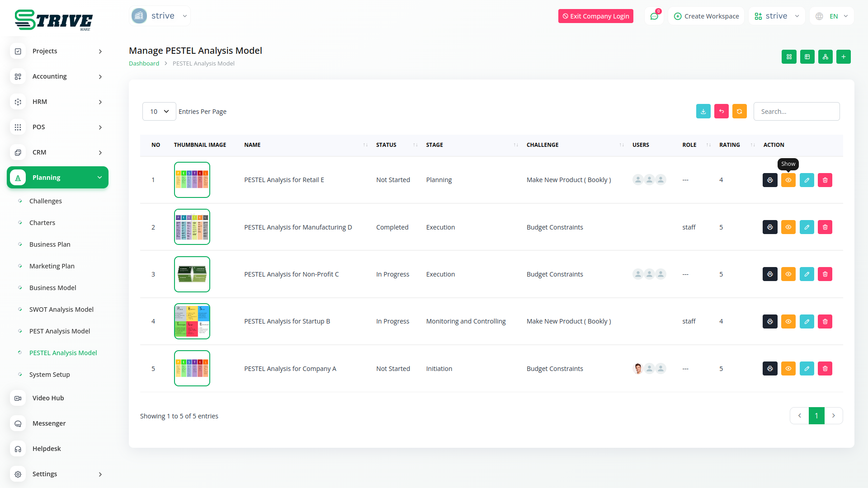Screen dimensions: 868x488
Task: Click Exit Company Login button
Action: (595, 16)
